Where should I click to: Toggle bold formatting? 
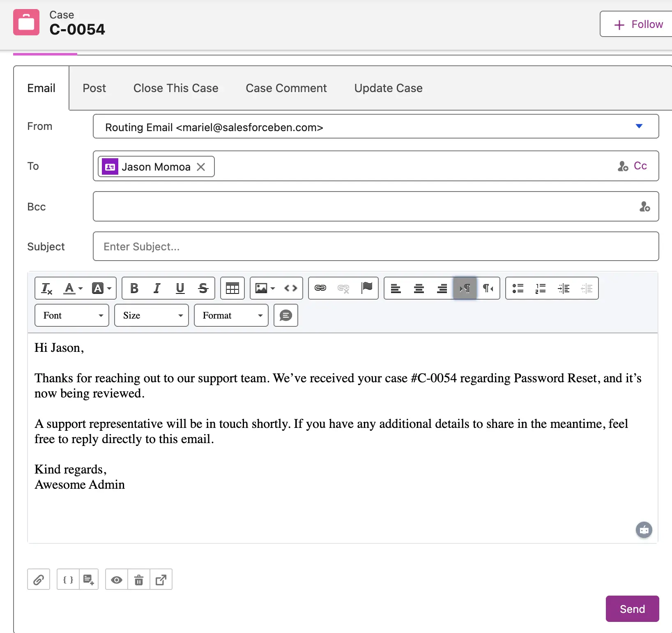point(134,289)
